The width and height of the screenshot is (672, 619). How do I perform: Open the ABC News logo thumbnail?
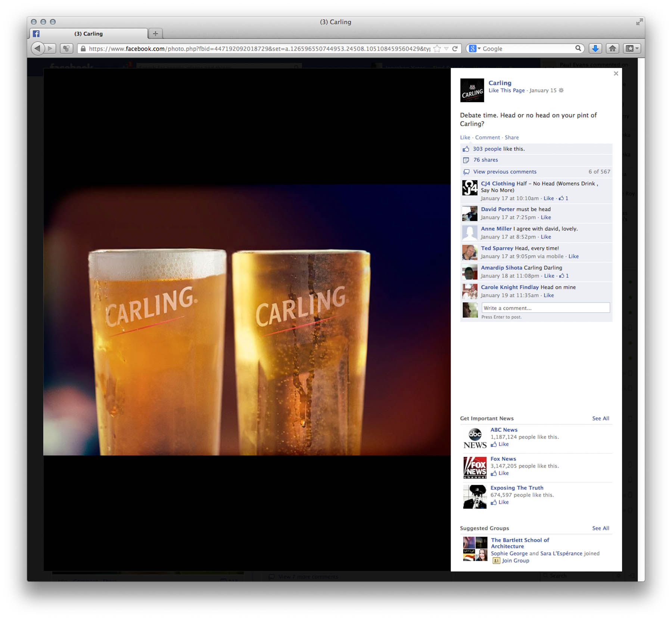[475, 438]
